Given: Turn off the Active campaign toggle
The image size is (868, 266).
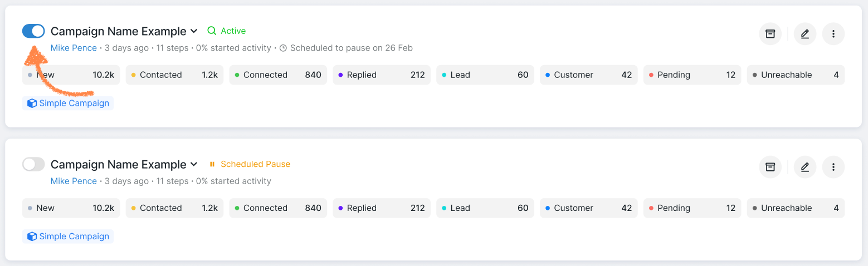Looking at the screenshot, I should tap(33, 31).
